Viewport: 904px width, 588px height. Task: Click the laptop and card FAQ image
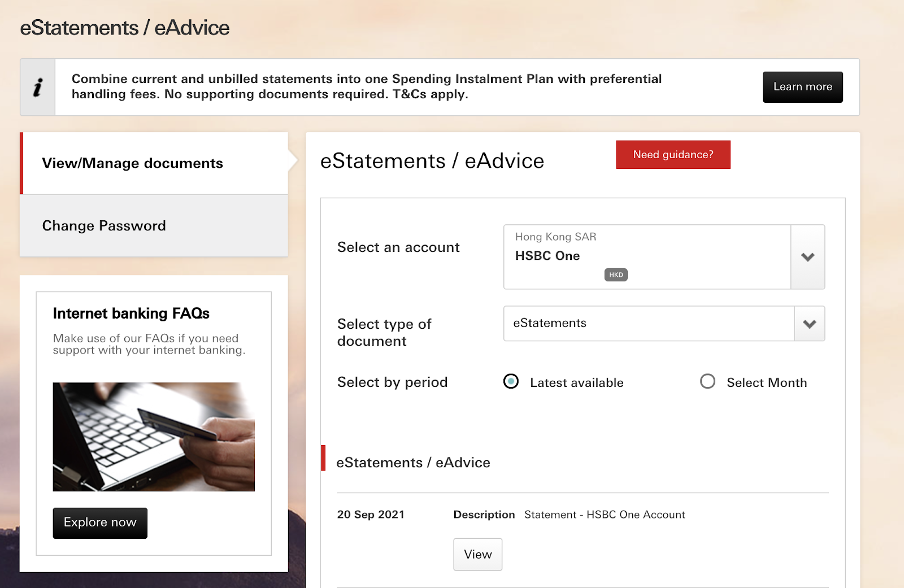[154, 437]
